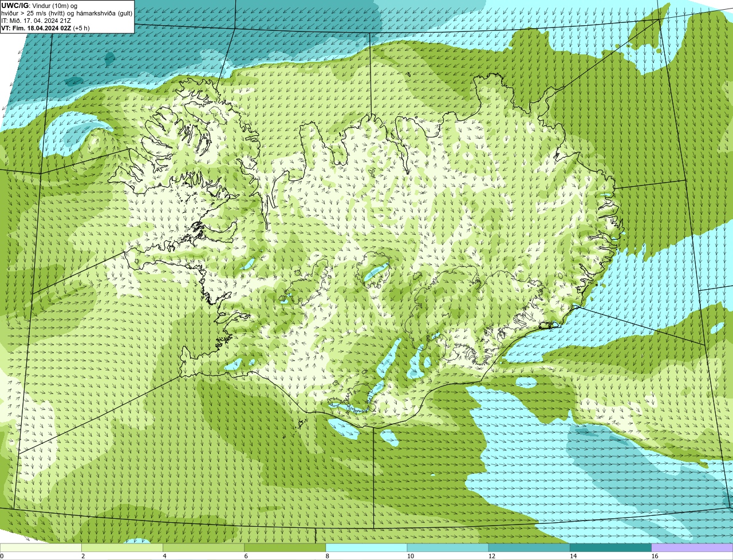
Task: Click the legend scale label '6'
Action: [246, 556]
